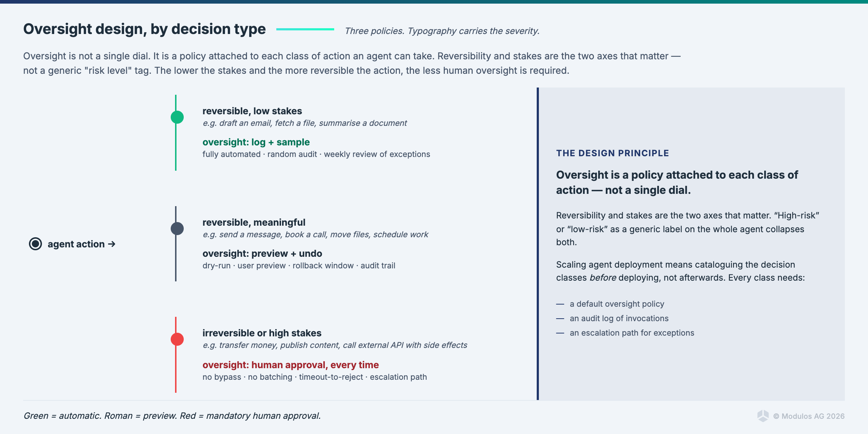Screen dimensions: 868x434
Task: Click the agent action bullseye icon
Action: coord(35,244)
